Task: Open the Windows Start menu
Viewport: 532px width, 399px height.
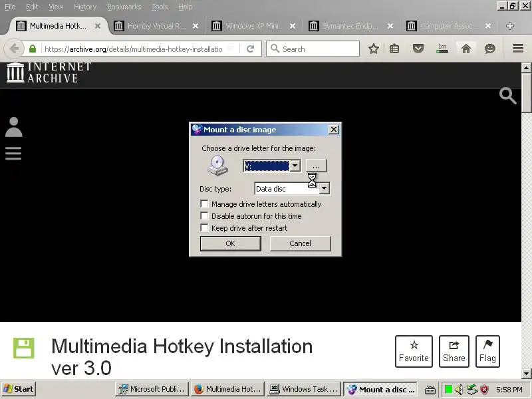Action: point(19,389)
